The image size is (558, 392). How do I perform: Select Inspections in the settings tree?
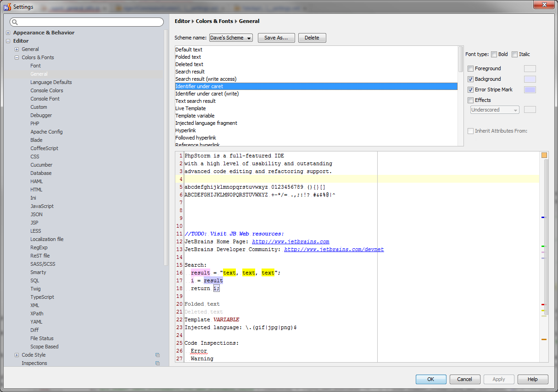[34, 363]
